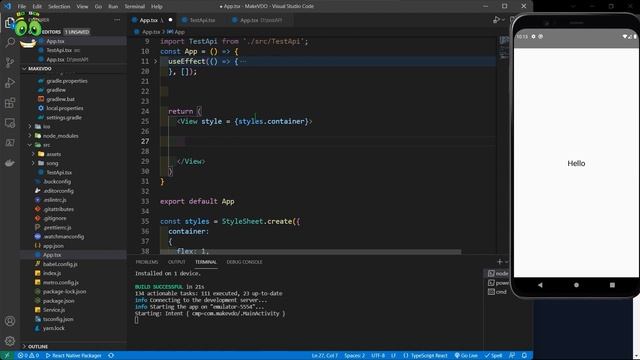Open the File menu
This screenshot has height=360, width=640.
point(22,7)
